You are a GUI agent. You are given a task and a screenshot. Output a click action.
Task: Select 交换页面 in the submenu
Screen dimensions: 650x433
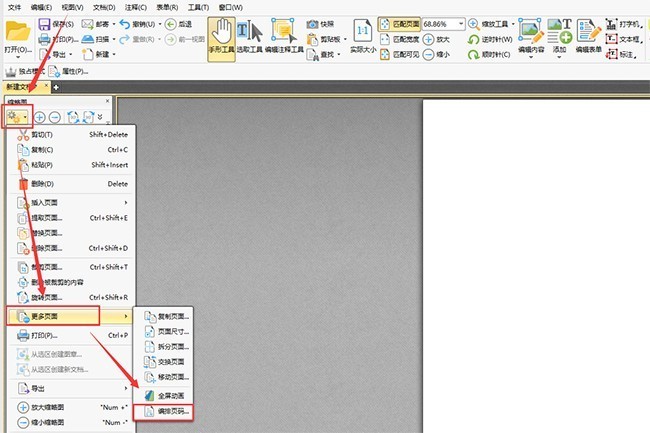point(163,362)
